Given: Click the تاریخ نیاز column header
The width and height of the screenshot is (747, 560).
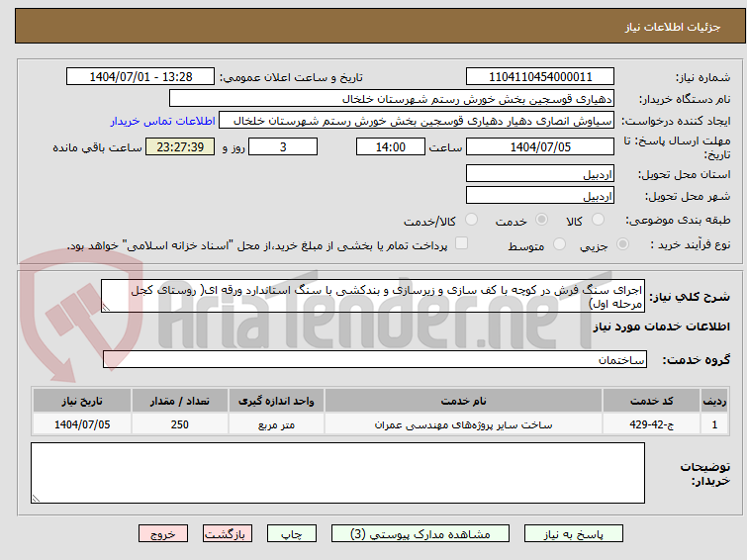Looking at the screenshot, I should tap(82, 401).
